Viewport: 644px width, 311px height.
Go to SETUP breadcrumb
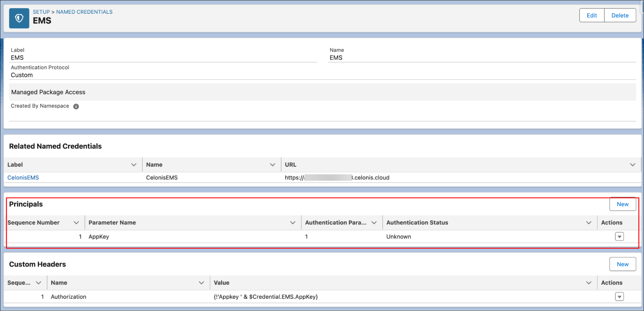41,12
